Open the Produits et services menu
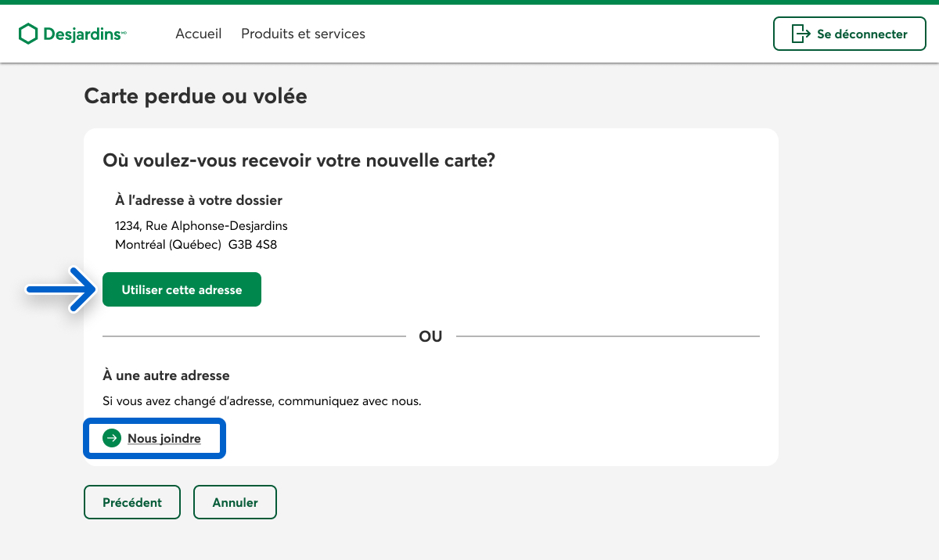Screen dimensions: 939x560 click(303, 34)
